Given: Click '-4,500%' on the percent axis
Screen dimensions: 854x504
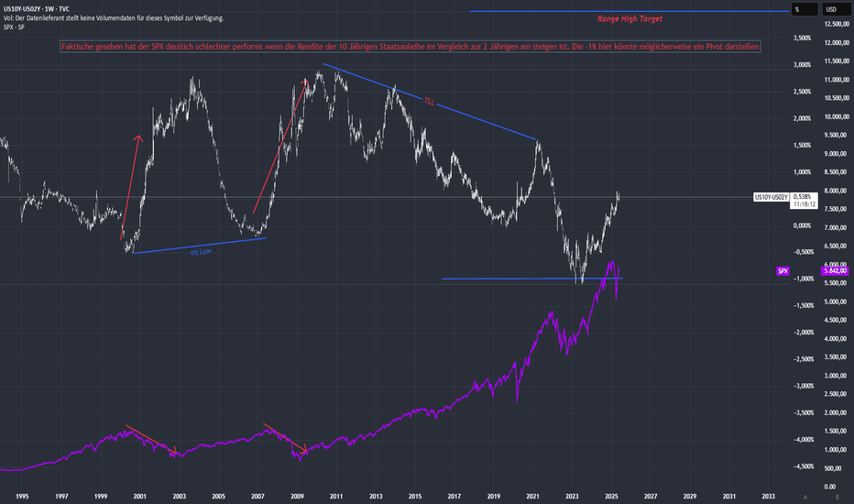Looking at the screenshot, I should click(802, 467).
